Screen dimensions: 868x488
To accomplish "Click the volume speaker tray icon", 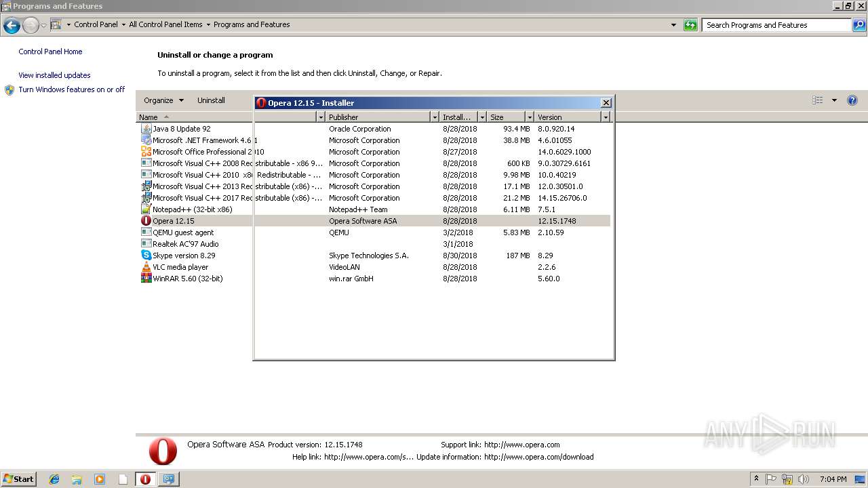I will [x=804, y=479].
